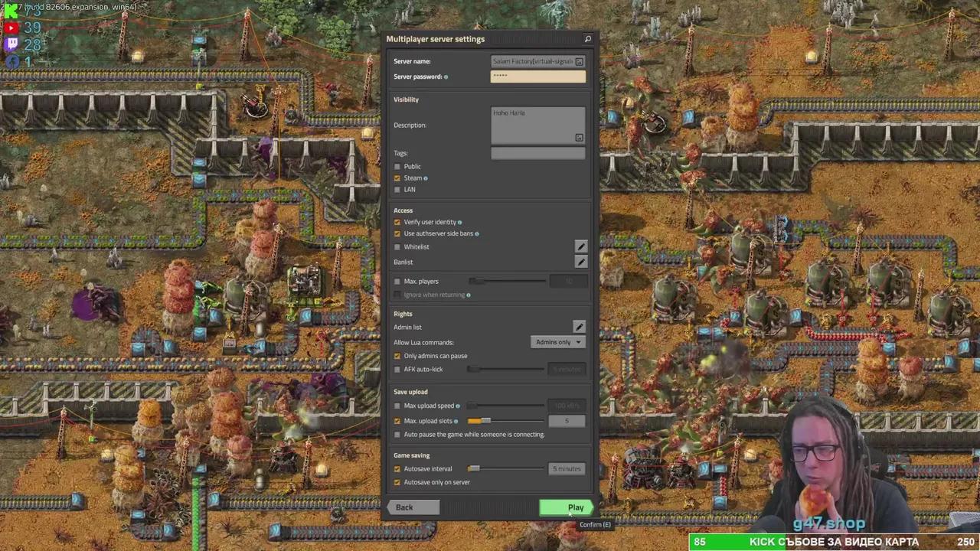Click the green Play button
This screenshot has width=980, height=551.
pos(567,507)
